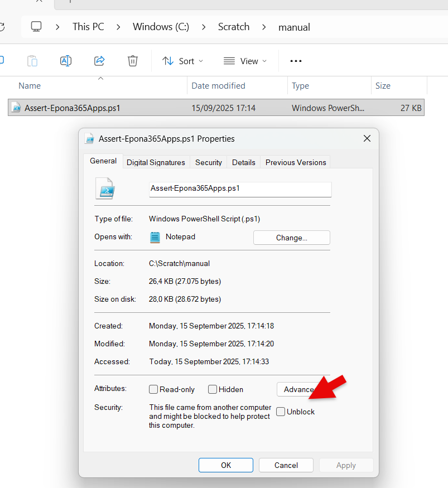Screen dimensions: 448x488
Task: Enable the Read-only attribute checkbox
Action: click(x=153, y=389)
